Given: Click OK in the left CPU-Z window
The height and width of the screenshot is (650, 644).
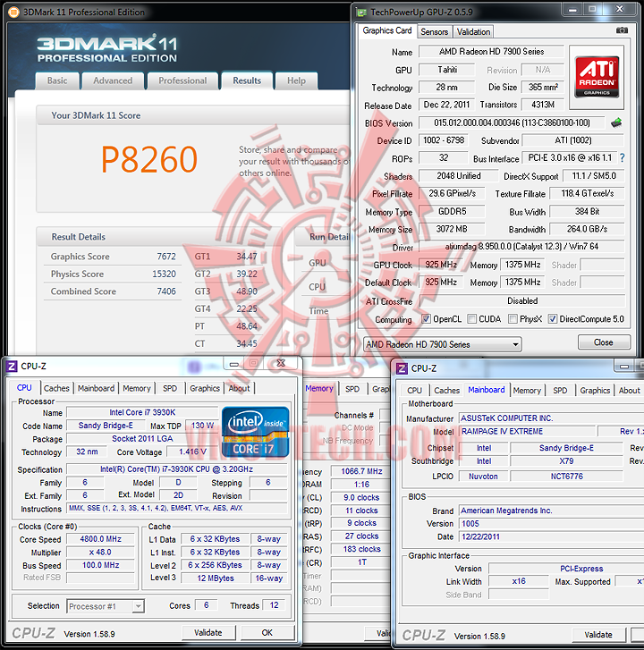Looking at the screenshot, I should point(267,633).
